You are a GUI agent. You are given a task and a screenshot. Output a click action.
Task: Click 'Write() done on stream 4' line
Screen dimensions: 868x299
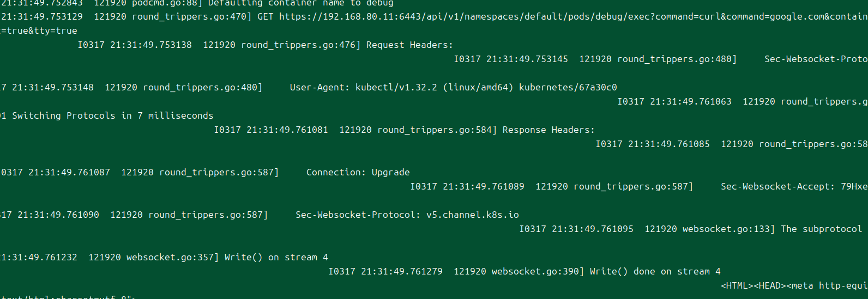[x=655, y=272]
